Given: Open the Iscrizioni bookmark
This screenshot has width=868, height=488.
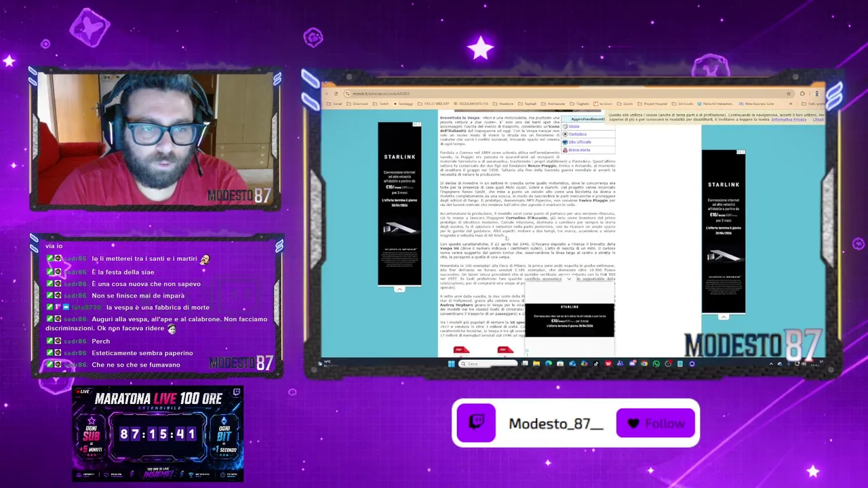Looking at the screenshot, I should tap(603, 104).
